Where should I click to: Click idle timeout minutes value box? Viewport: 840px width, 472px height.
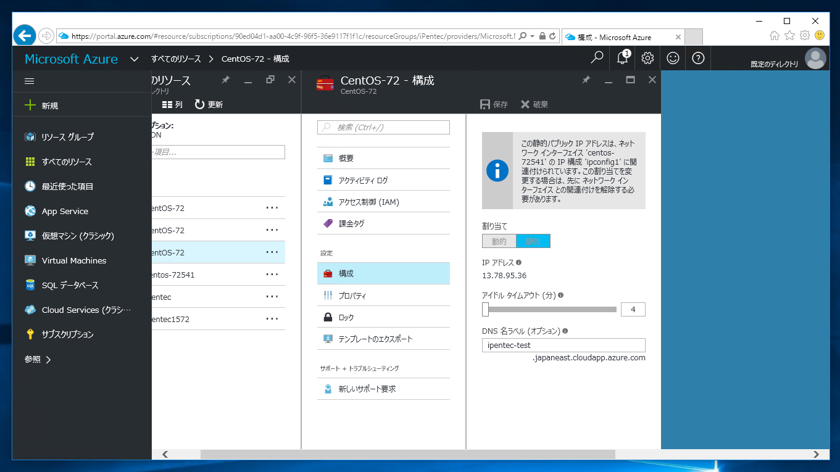click(x=633, y=309)
